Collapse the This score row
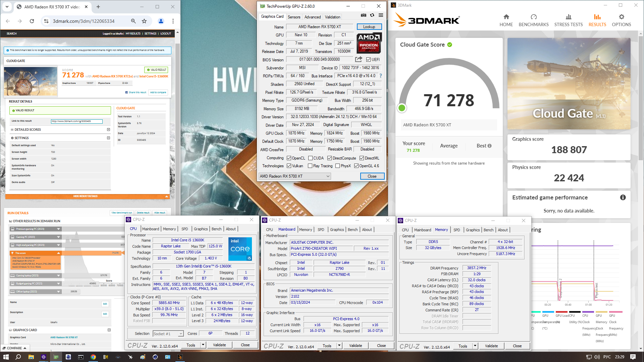The image size is (644, 362). click(35, 253)
